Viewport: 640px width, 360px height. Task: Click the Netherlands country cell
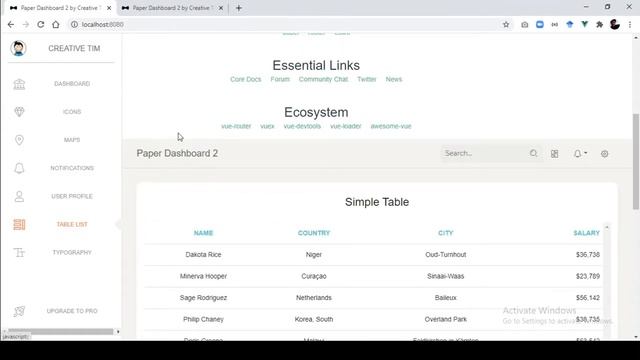tap(314, 298)
